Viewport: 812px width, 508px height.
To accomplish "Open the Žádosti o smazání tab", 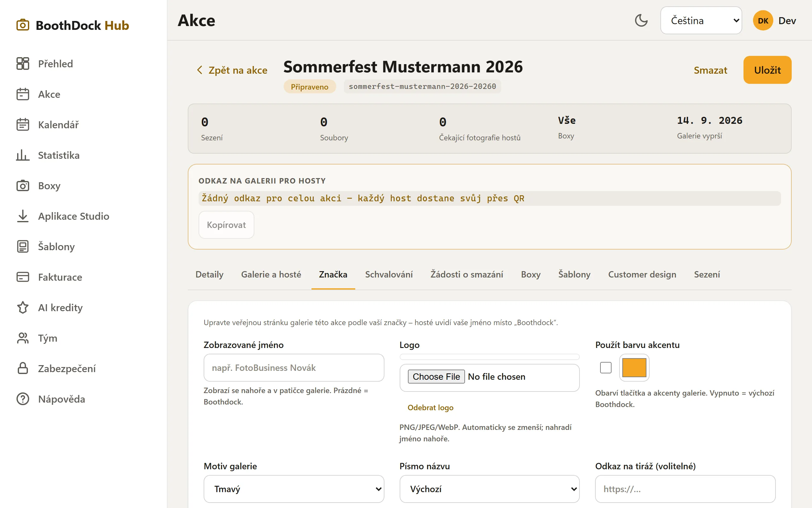I will 467,275.
